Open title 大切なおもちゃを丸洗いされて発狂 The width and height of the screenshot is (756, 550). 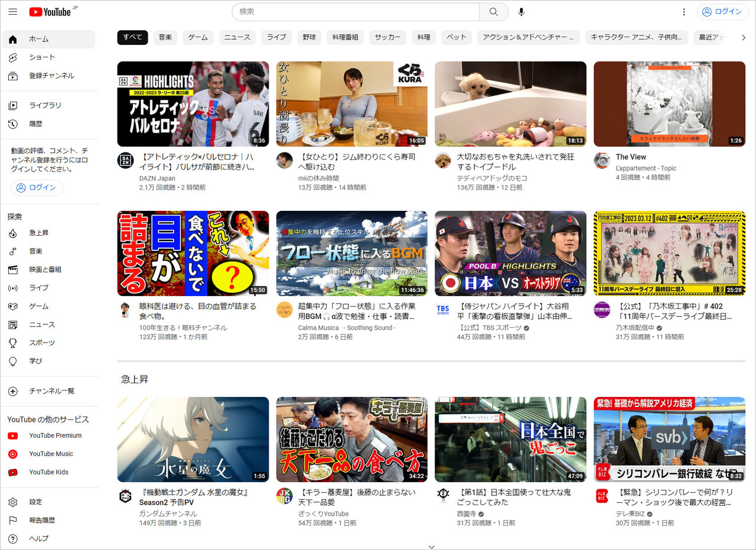click(x=516, y=162)
